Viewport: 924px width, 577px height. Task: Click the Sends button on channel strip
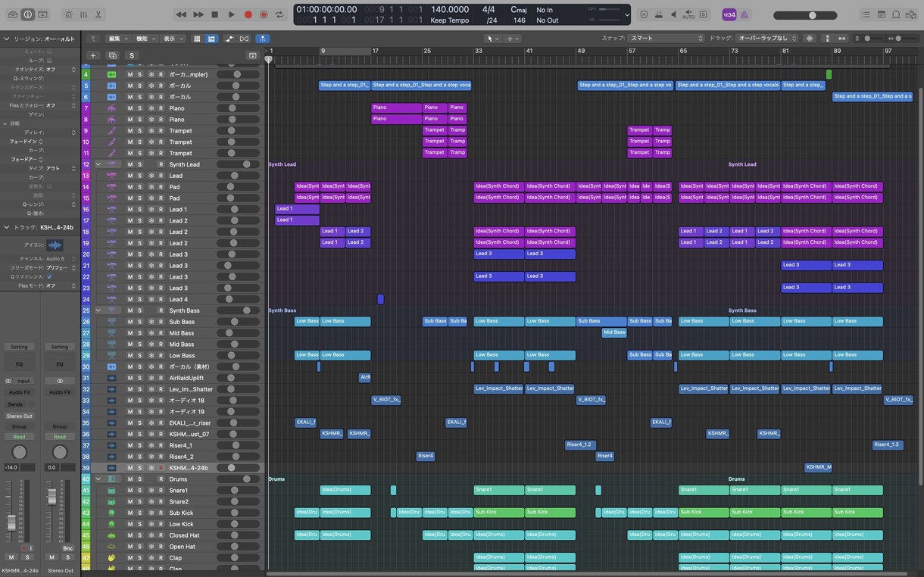pos(15,404)
